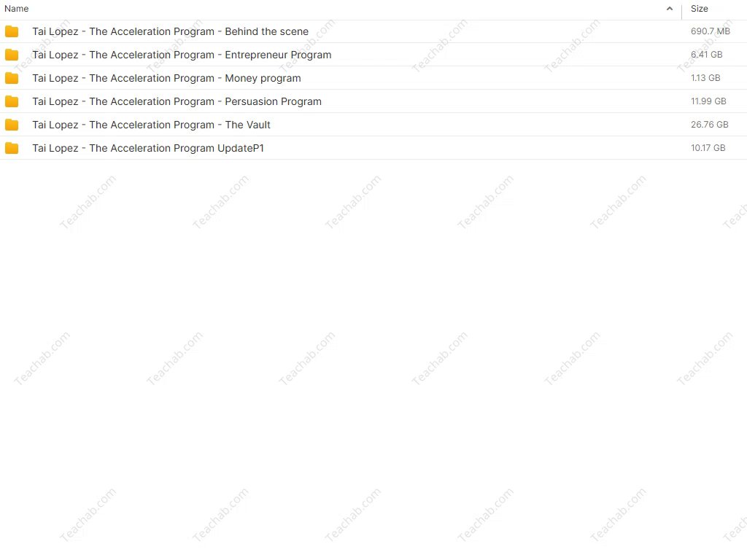The height and width of the screenshot is (560, 747).
Task: Click the 11.99 GB size value
Action: (708, 101)
